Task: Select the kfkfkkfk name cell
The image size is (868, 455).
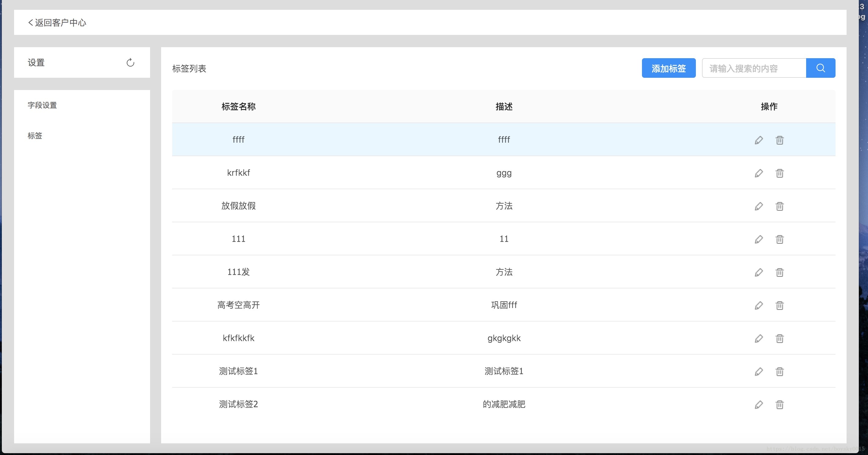Action: [238, 338]
